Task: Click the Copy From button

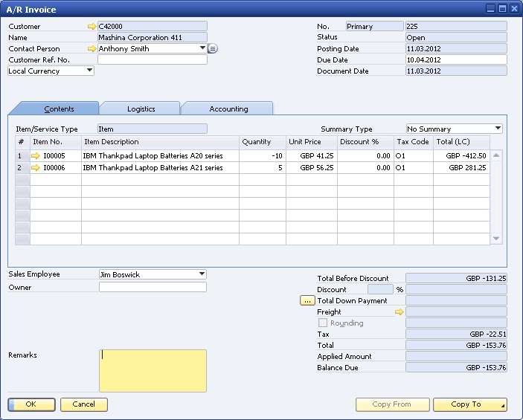Action: click(392, 404)
